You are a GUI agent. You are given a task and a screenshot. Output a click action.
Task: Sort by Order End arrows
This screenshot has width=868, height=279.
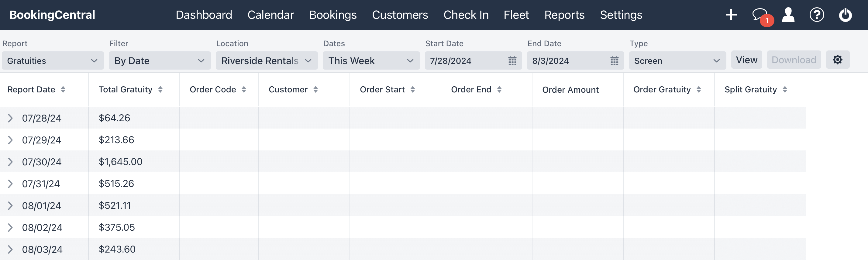(x=499, y=89)
